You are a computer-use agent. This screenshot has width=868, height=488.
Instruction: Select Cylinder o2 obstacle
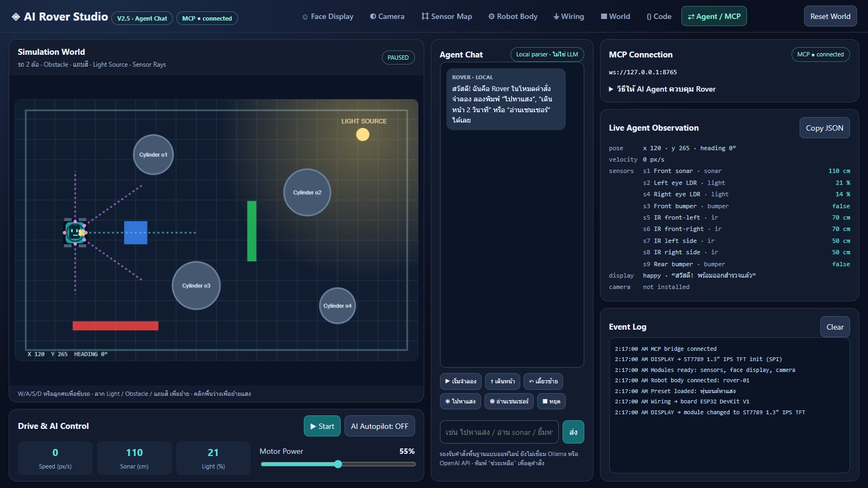pos(307,192)
